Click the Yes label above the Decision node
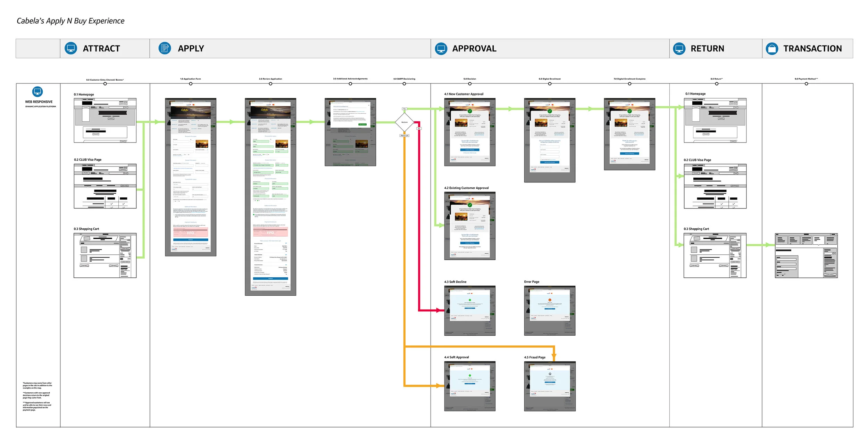868x441 pixels. pyautogui.click(x=404, y=109)
